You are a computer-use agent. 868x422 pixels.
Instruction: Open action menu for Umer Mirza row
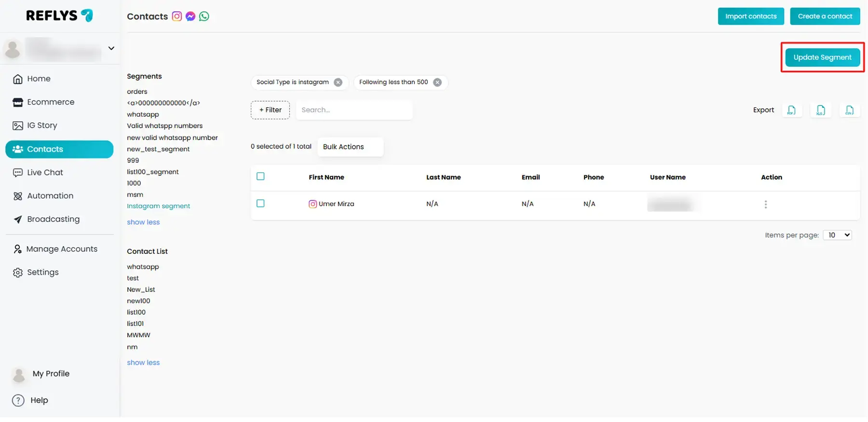(765, 204)
